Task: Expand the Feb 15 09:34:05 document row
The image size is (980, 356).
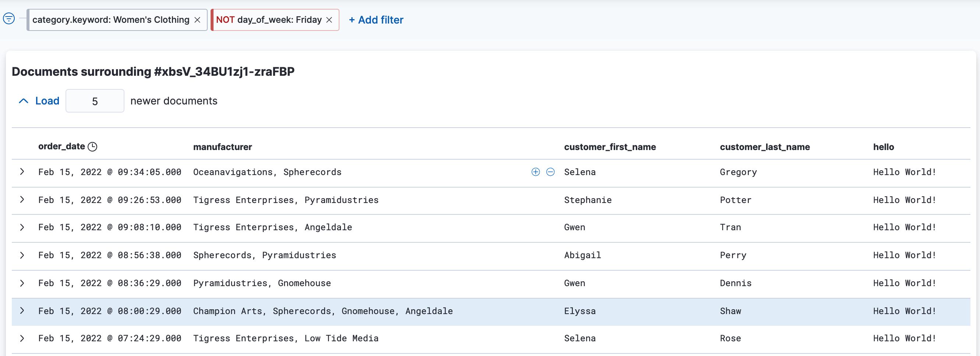Action: [x=22, y=172]
